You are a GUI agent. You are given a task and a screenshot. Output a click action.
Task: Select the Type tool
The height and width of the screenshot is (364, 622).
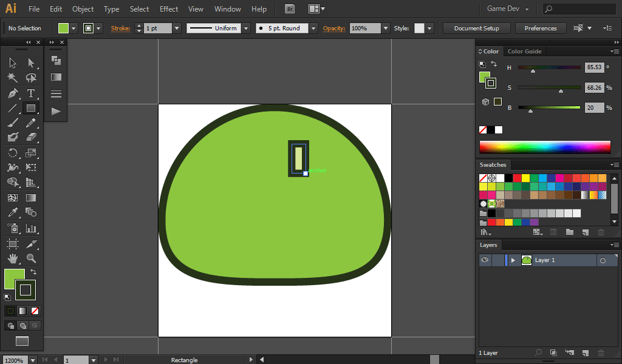point(30,93)
